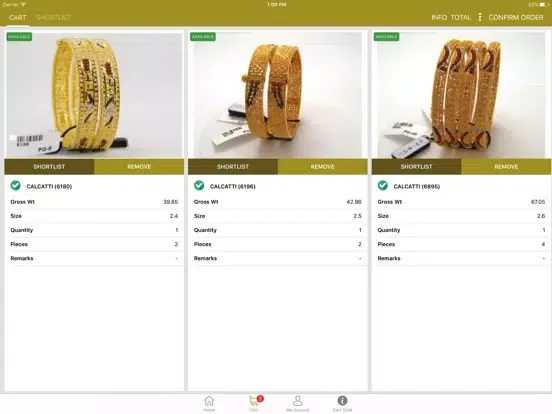Screen dimensions: 552x414
Task: Toggle green checkmark for CALCATTI (6895)
Action: pos(383,186)
